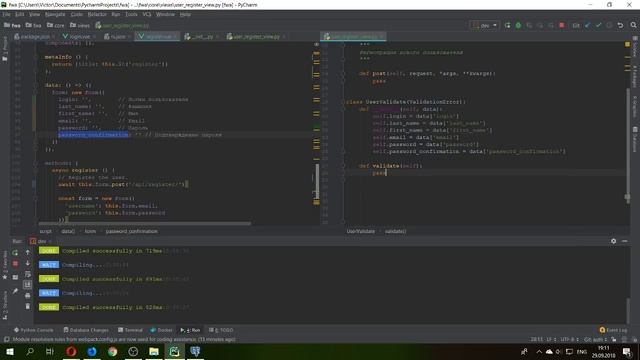Click the Git branch indicator in status bar
This screenshot has width=640, height=360.
tap(596, 340)
